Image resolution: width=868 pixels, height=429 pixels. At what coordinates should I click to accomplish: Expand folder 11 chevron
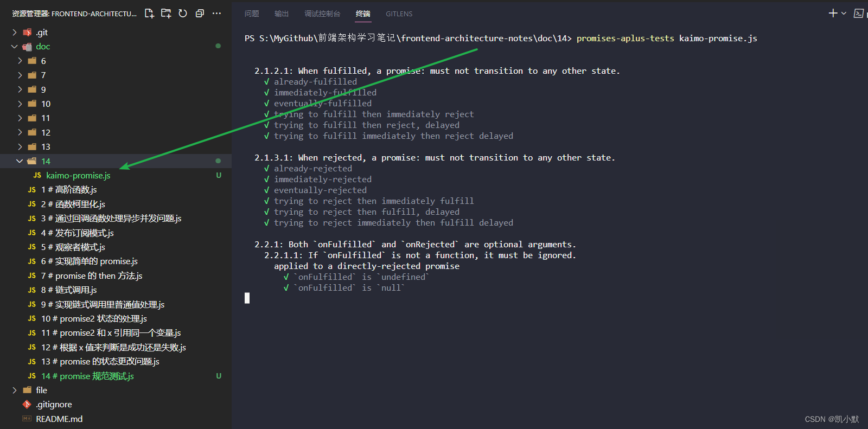pyautogui.click(x=20, y=118)
